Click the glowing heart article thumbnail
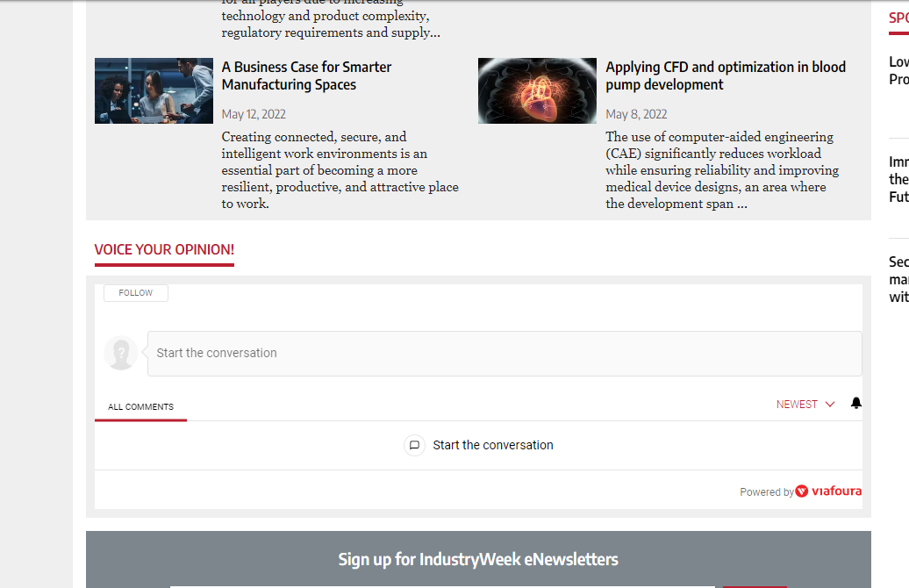This screenshot has height=588, width=909. tap(537, 90)
